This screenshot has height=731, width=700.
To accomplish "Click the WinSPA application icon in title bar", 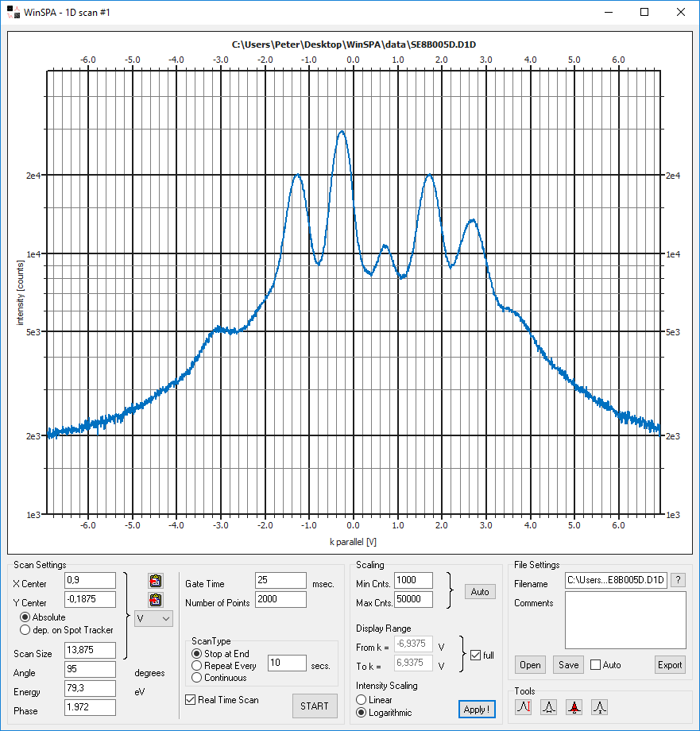I will tap(13, 12).
